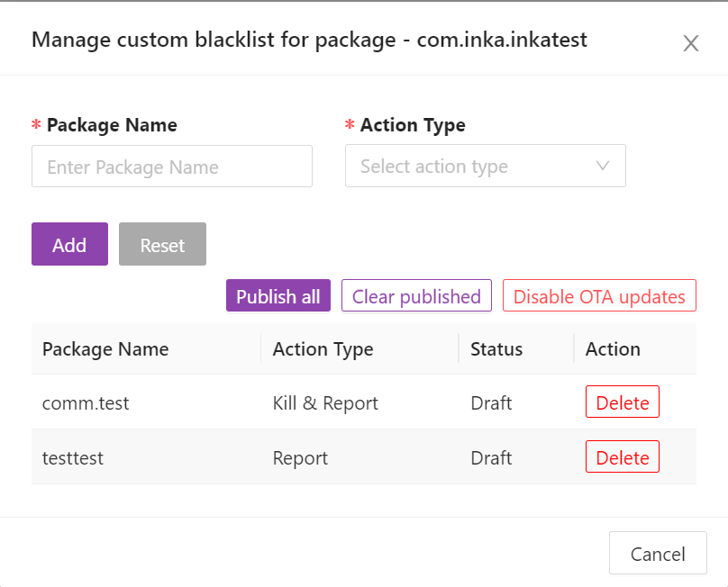
Task: Close the blacklist management dialog
Action: (x=691, y=42)
